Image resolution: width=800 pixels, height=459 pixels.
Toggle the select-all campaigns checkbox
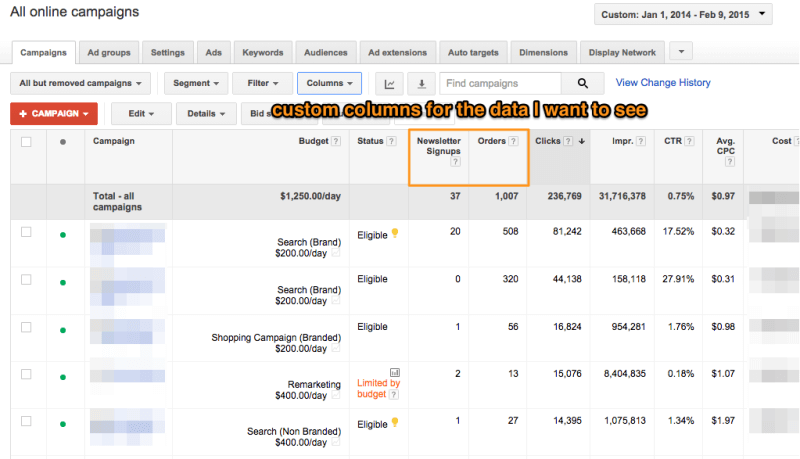26,142
